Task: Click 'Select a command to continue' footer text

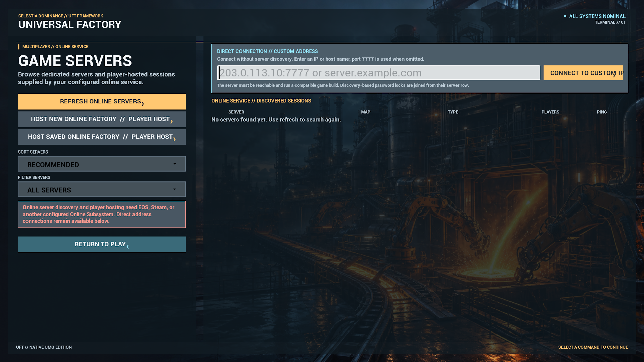Action: click(x=593, y=347)
